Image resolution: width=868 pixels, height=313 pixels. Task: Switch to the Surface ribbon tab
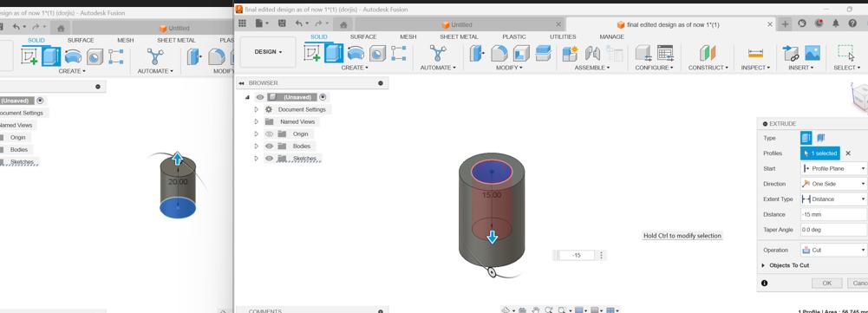coord(363,36)
